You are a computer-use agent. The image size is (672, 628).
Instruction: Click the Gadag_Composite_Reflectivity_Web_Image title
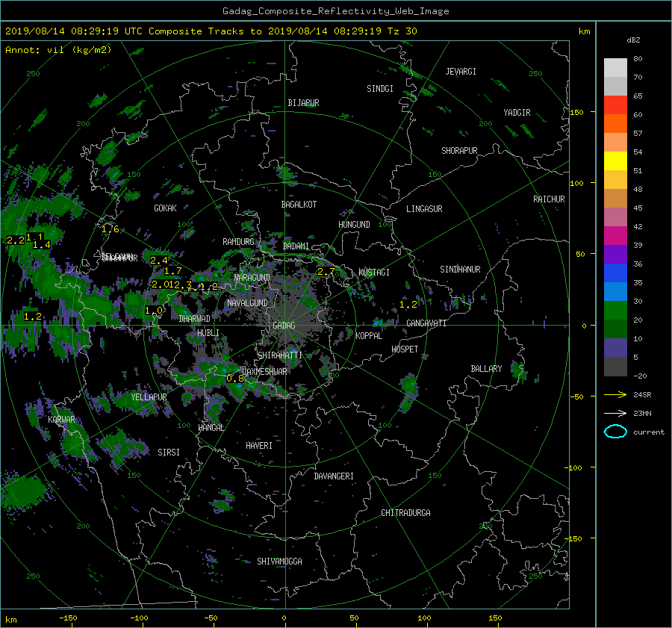tap(335, 11)
